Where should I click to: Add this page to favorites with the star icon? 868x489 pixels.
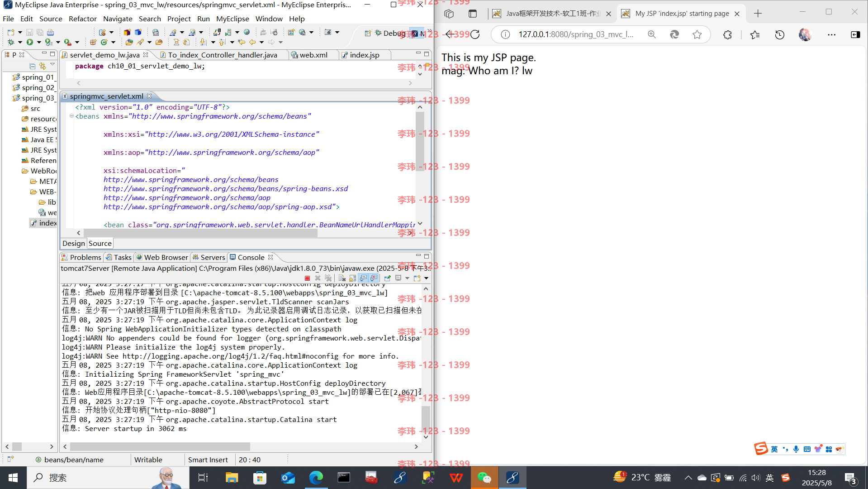coord(697,34)
